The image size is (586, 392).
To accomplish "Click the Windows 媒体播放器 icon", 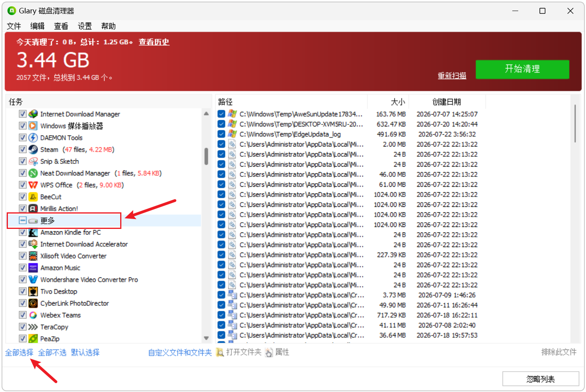I will [33, 126].
